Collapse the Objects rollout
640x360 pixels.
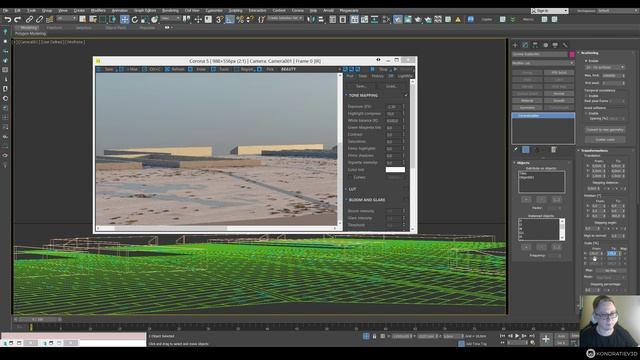[x=514, y=163]
